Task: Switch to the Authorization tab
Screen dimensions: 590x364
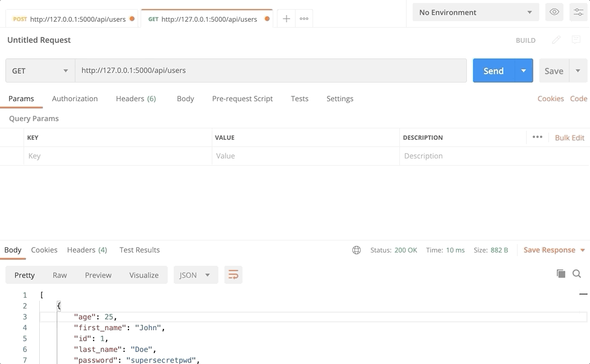Action: tap(75, 99)
